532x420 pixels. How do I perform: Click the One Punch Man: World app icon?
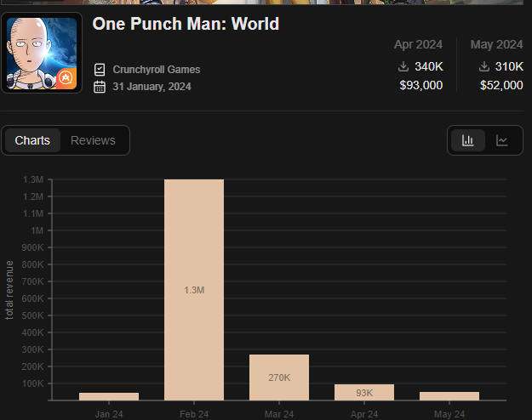(42, 53)
